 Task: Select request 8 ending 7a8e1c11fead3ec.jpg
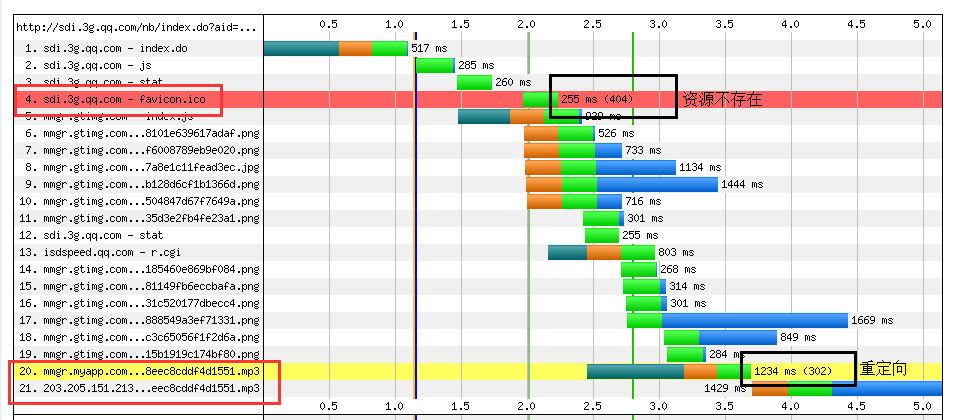[x=142, y=167]
